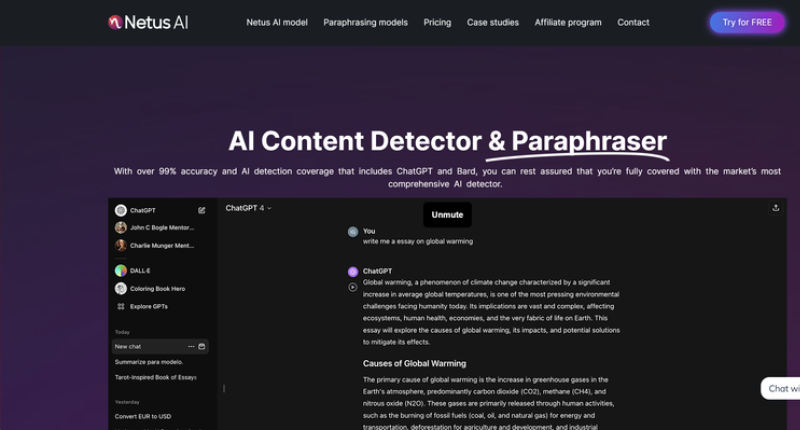Viewport: 800px width, 430px height.
Task: Open three-dots options on New chat
Action: (191, 346)
